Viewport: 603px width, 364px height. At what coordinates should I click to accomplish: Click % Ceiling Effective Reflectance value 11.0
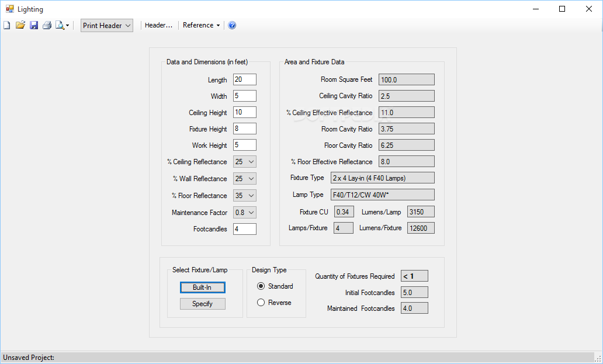coord(407,112)
